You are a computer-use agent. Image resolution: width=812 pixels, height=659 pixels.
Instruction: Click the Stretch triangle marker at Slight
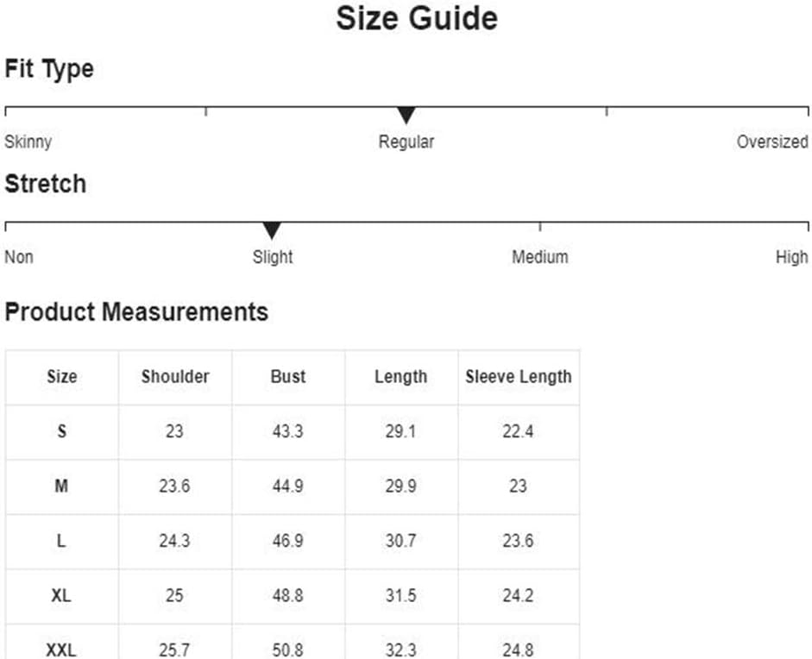click(x=271, y=230)
